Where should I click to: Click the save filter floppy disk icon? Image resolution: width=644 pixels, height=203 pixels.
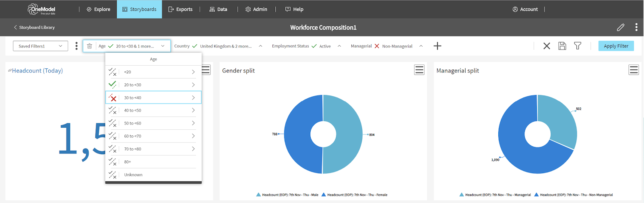pos(562,46)
